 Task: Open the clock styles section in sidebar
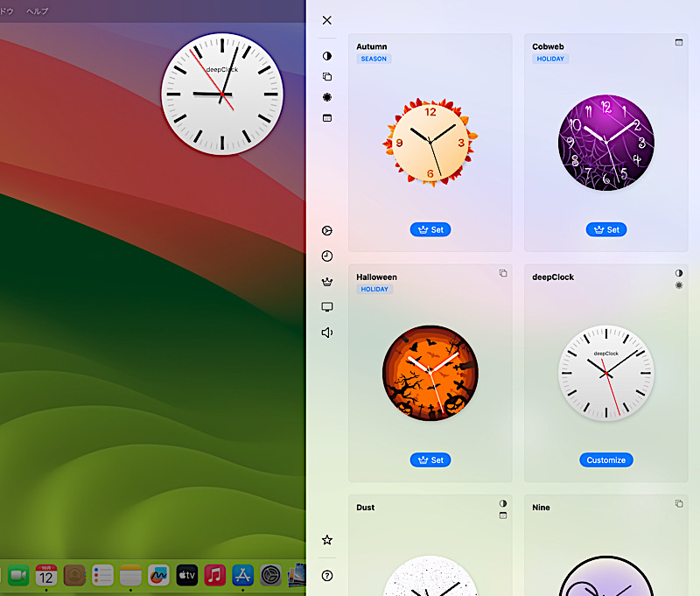tap(326, 256)
